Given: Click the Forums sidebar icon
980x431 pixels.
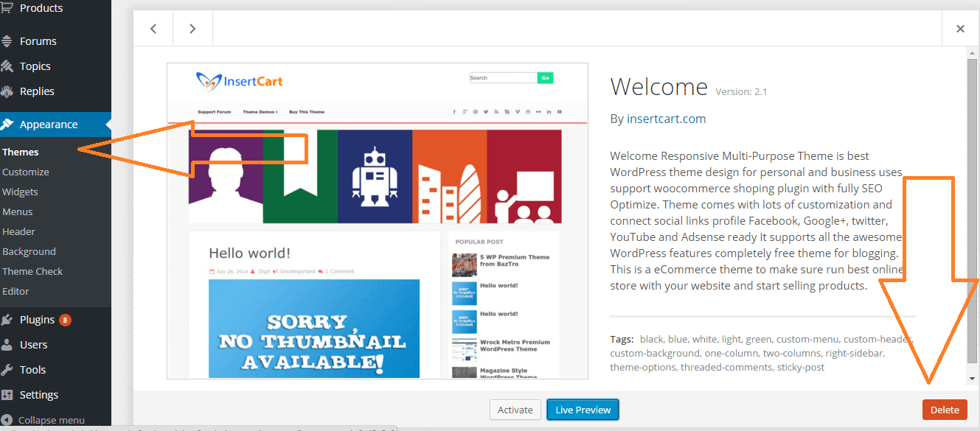Looking at the screenshot, I should point(7,41).
